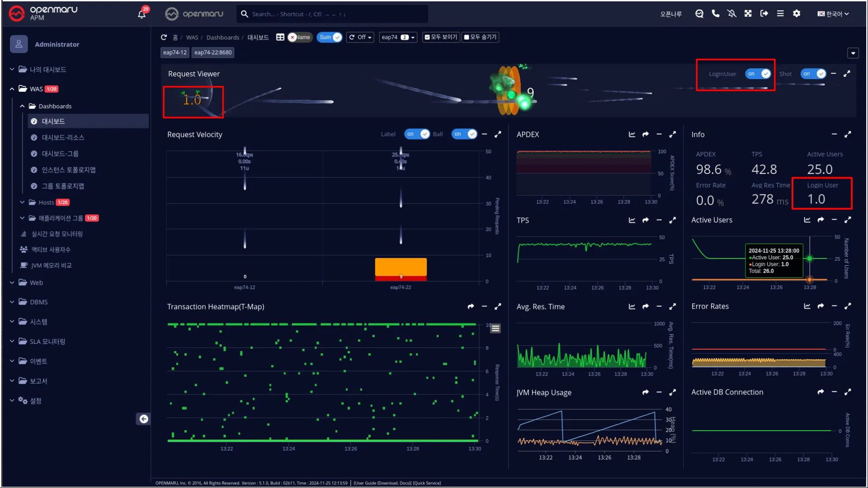Click the logout icon in top bar

click(764, 14)
